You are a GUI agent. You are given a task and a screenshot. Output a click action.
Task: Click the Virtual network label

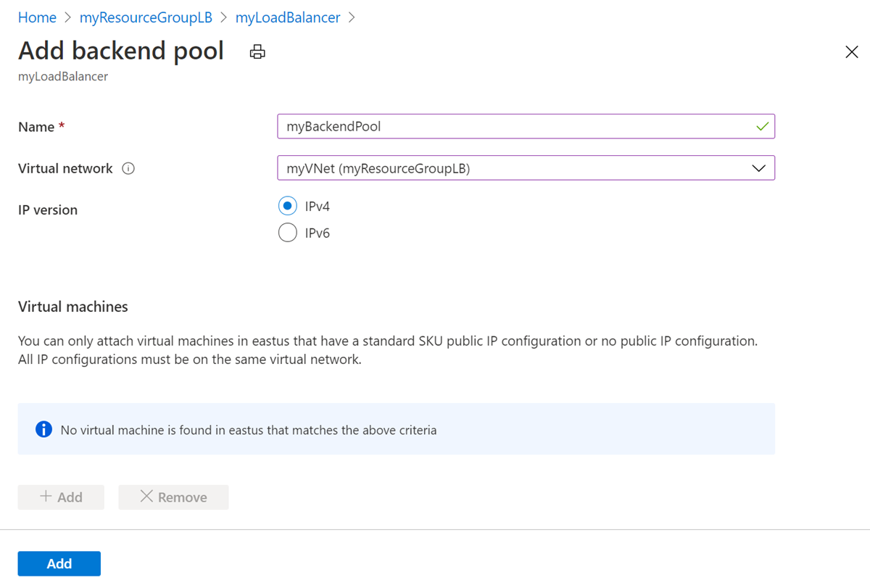tap(65, 168)
